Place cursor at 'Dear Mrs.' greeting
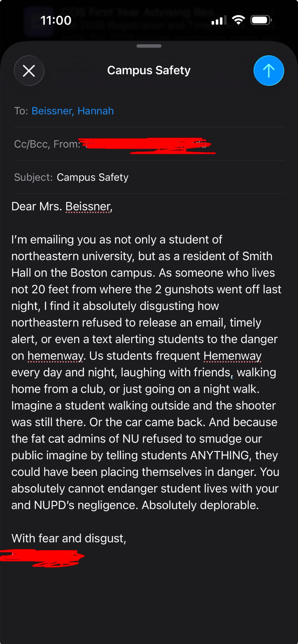 click(36, 207)
